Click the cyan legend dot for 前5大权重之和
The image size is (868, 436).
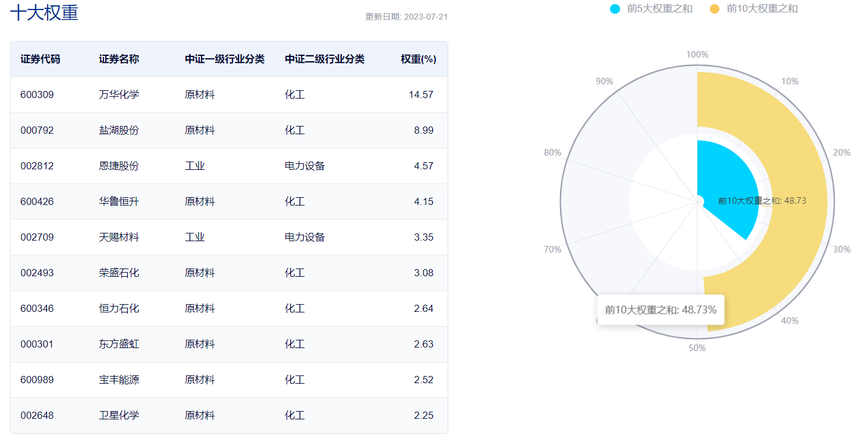615,9
